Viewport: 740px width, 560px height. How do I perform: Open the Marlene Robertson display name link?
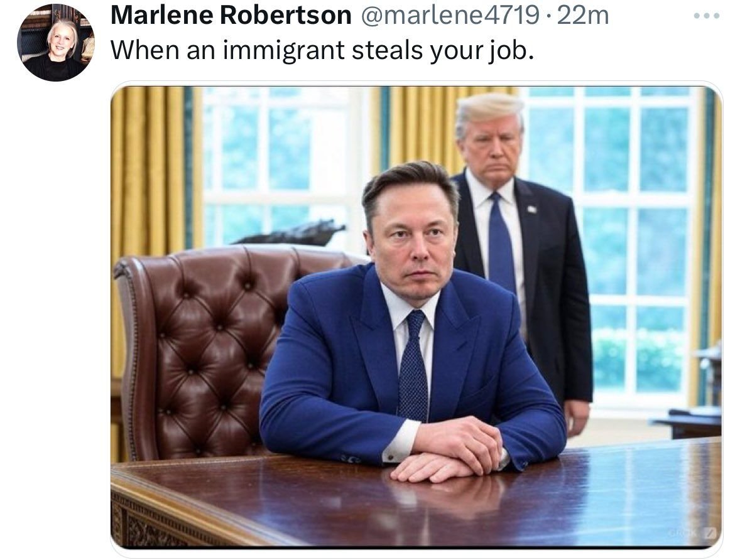tap(231, 16)
